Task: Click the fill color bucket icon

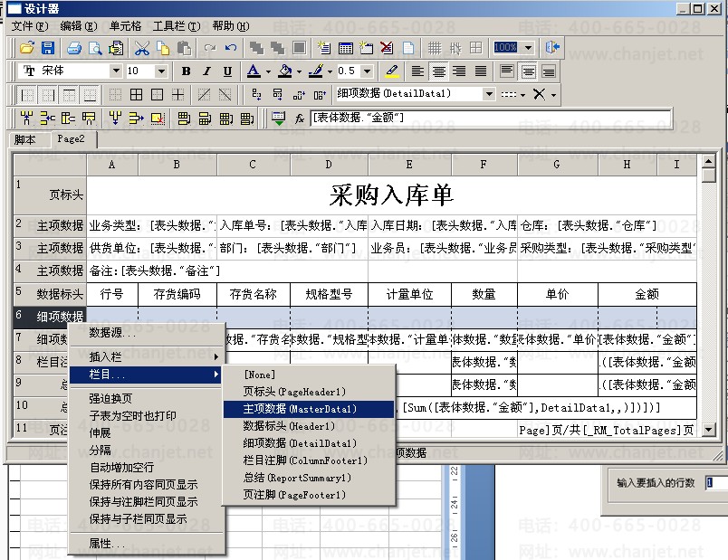Action: tap(285, 71)
